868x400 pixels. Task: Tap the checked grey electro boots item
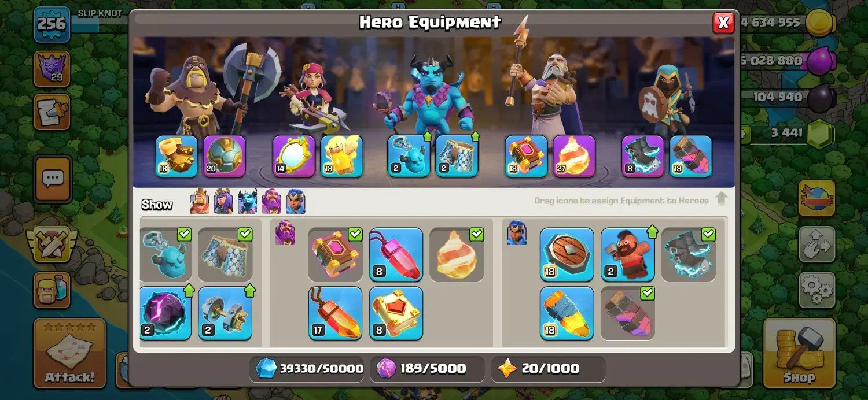click(x=689, y=254)
